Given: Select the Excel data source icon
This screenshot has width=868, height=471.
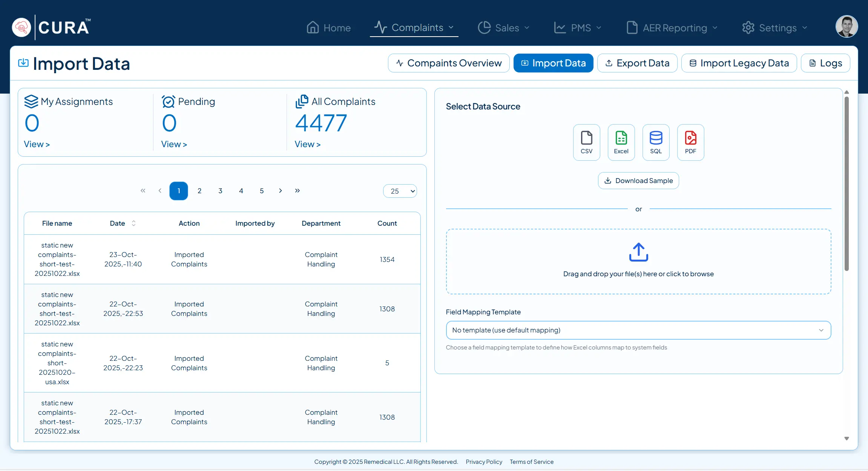Looking at the screenshot, I should coord(621,142).
